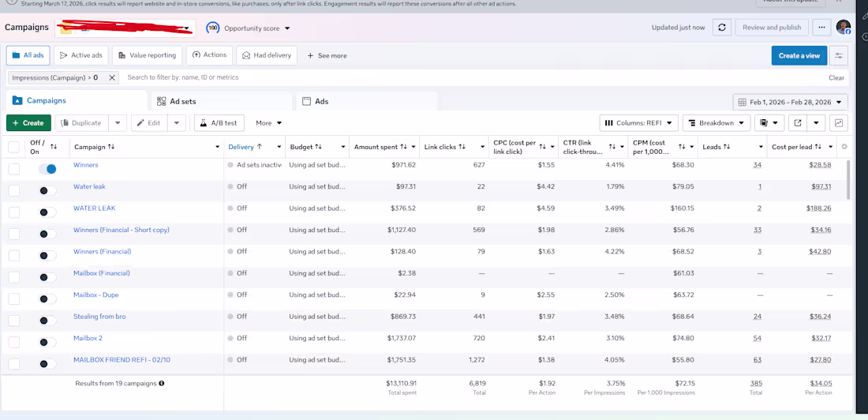
Task: Tick the checkbox for Stealing from bro
Action: click(x=14, y=321)
